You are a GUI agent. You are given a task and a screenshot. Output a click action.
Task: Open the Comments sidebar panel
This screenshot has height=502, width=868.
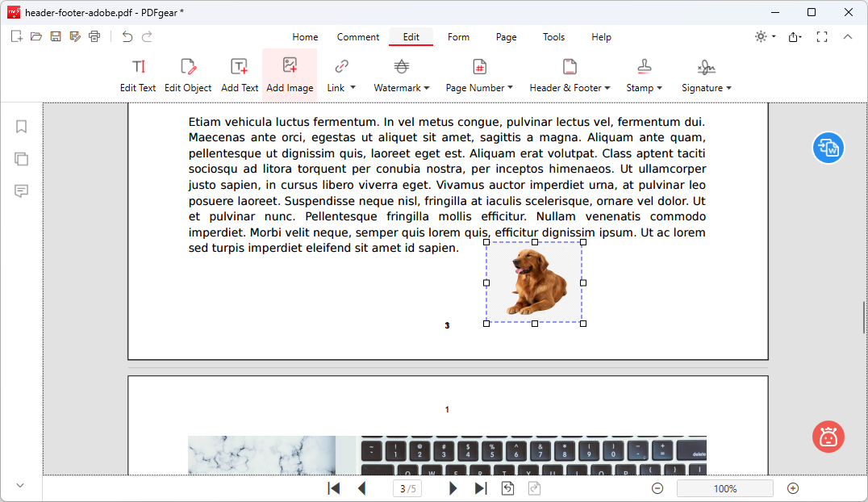[21, 191]
